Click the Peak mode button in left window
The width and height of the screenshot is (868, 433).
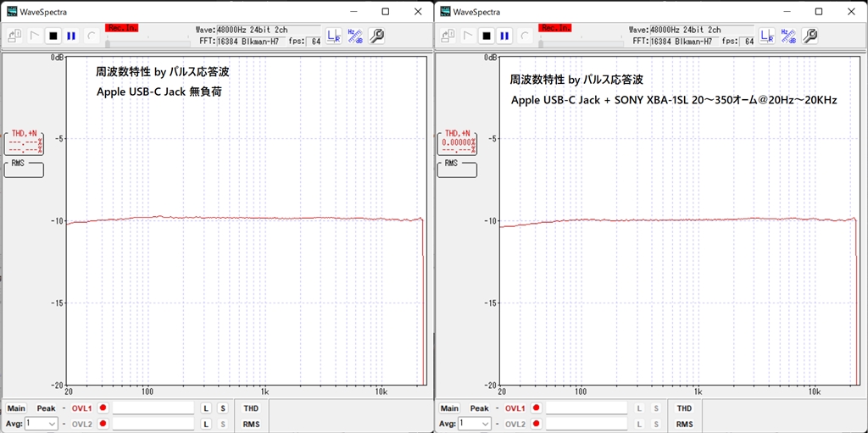(46, 408)
